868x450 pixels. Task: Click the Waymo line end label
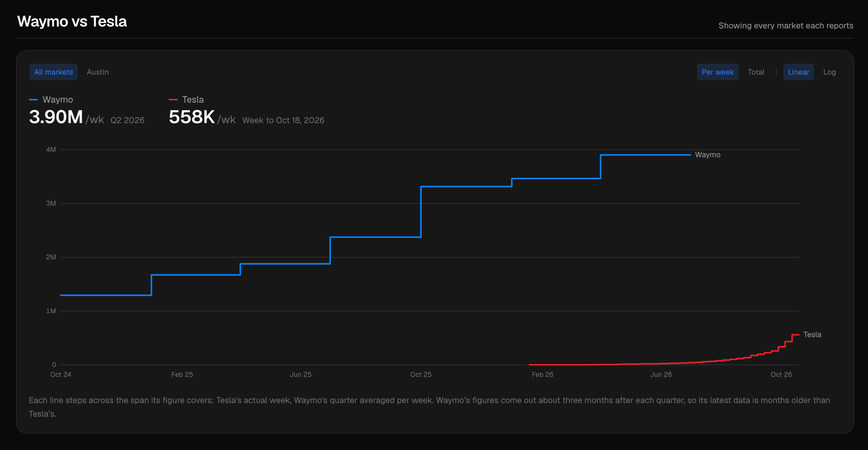click(x=708, y=155)
